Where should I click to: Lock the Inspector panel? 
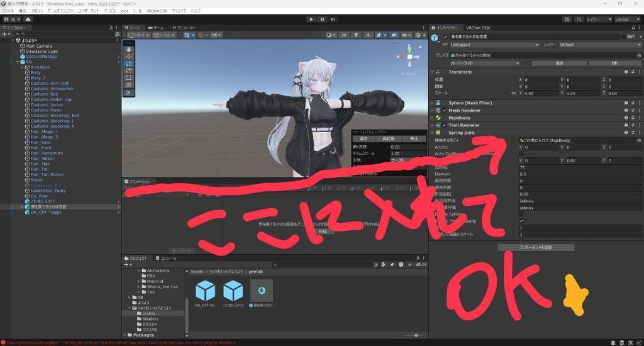(633, 28)
